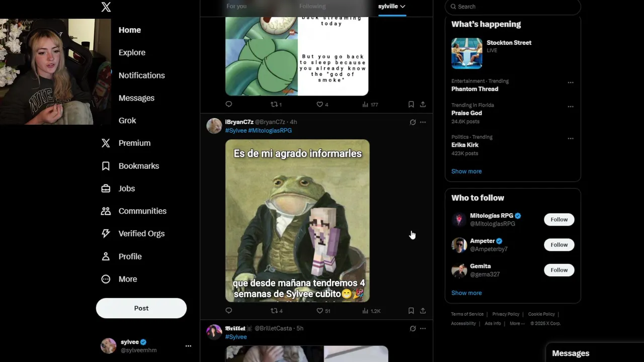Open Accessibility footer link
This screenshot has height=362, width=644.
pos(463,323)
